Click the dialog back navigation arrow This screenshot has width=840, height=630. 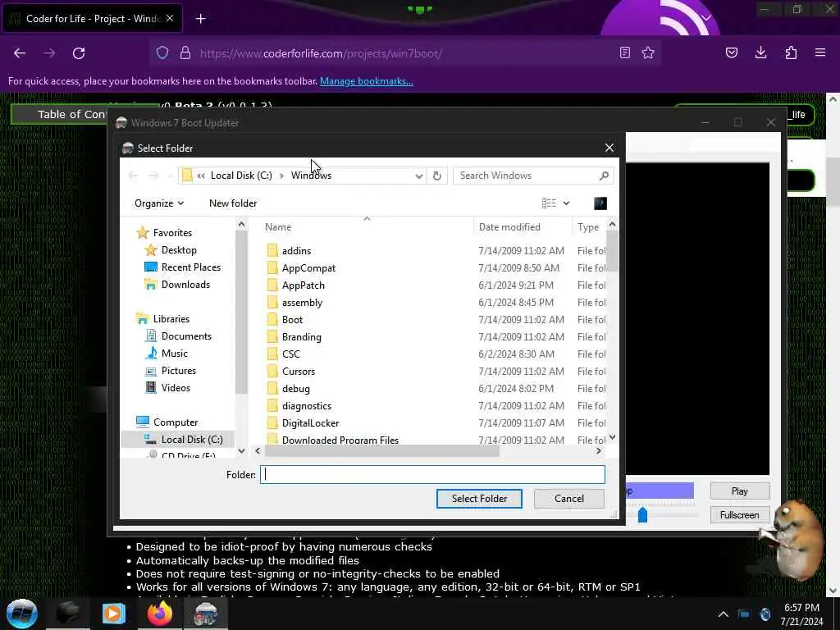134,176
